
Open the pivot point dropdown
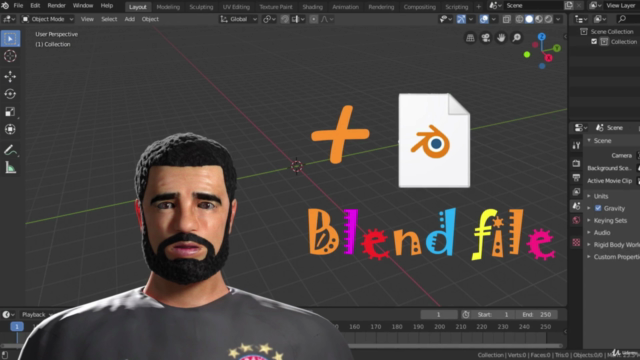[269, 19]
